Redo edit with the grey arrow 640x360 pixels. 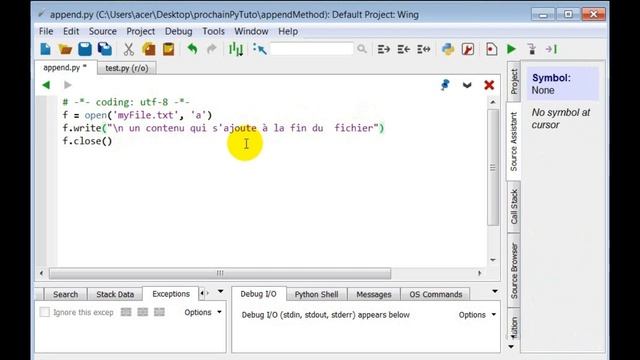pos(211,49)
